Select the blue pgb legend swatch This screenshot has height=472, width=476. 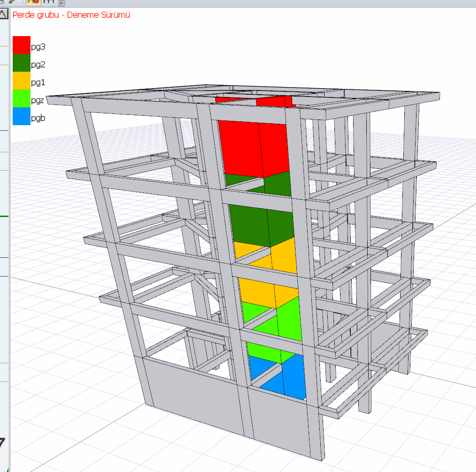tap(22, 116)
